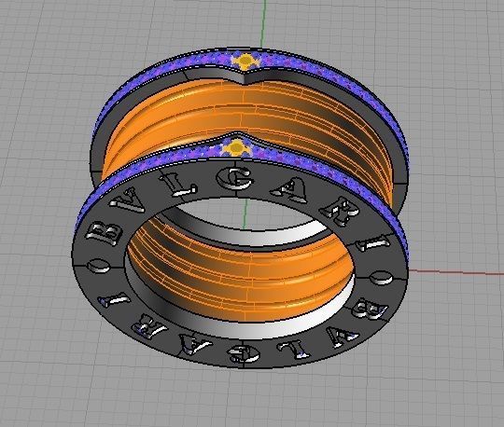
Task: Select the upright letter B on the front ring face
Action: coord(105,233)
